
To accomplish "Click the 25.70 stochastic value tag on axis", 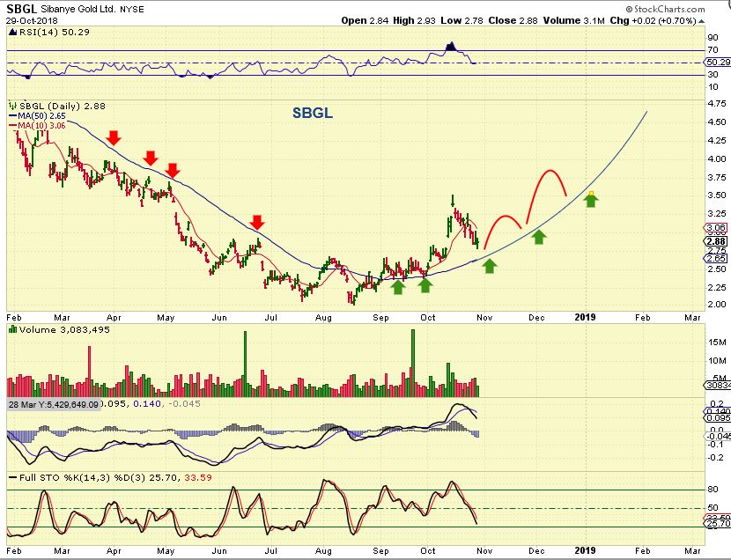I will coord(719,525).
